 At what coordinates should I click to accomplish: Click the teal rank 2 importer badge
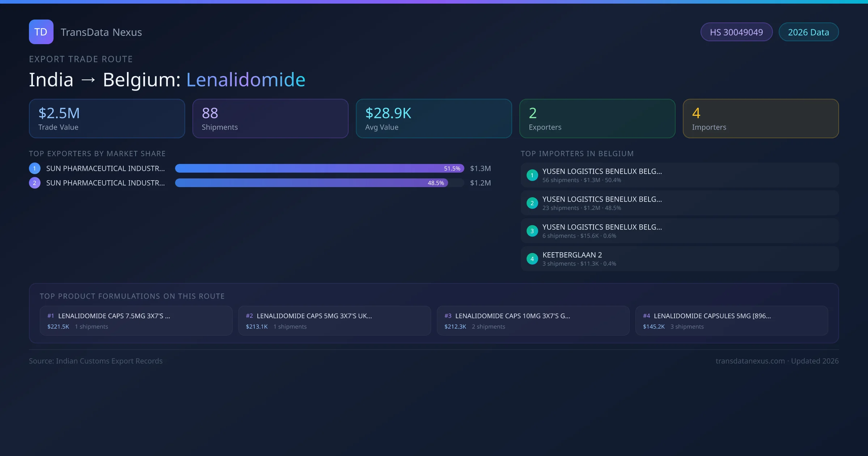(532, 203)
